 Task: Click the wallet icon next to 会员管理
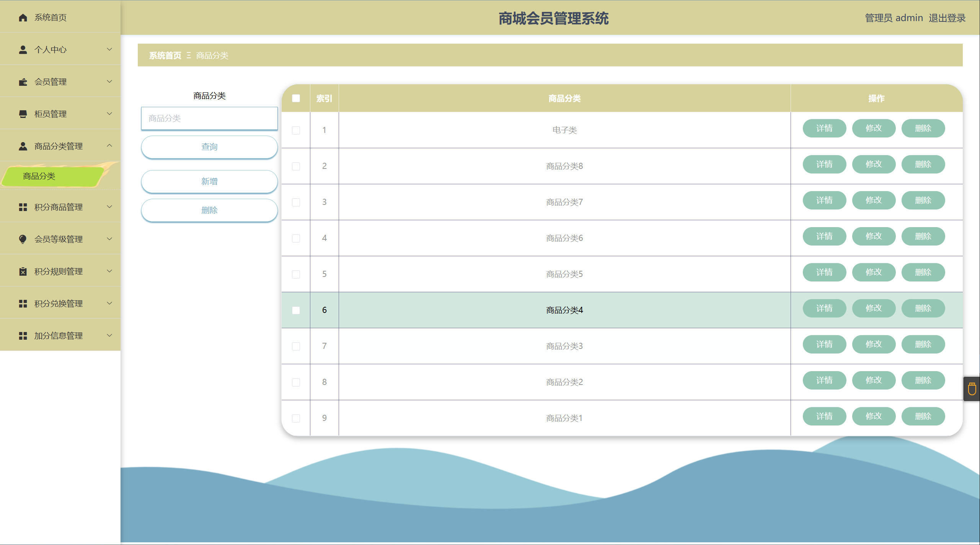(23, 82)
